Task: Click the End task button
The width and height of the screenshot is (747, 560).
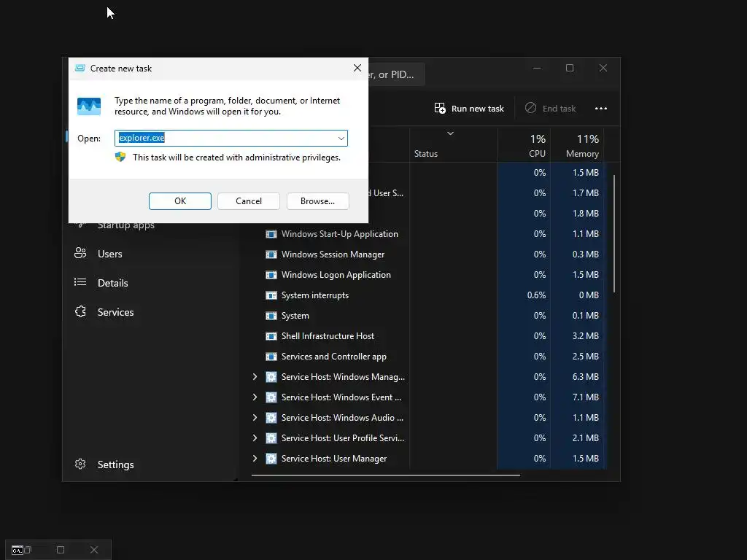Action: click(x=551, y=109)
